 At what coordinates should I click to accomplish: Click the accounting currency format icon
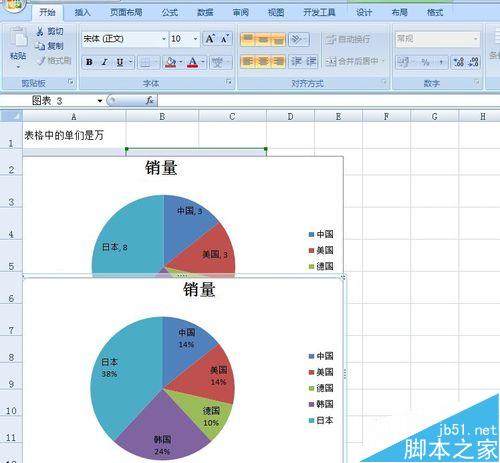pos(404,62)
